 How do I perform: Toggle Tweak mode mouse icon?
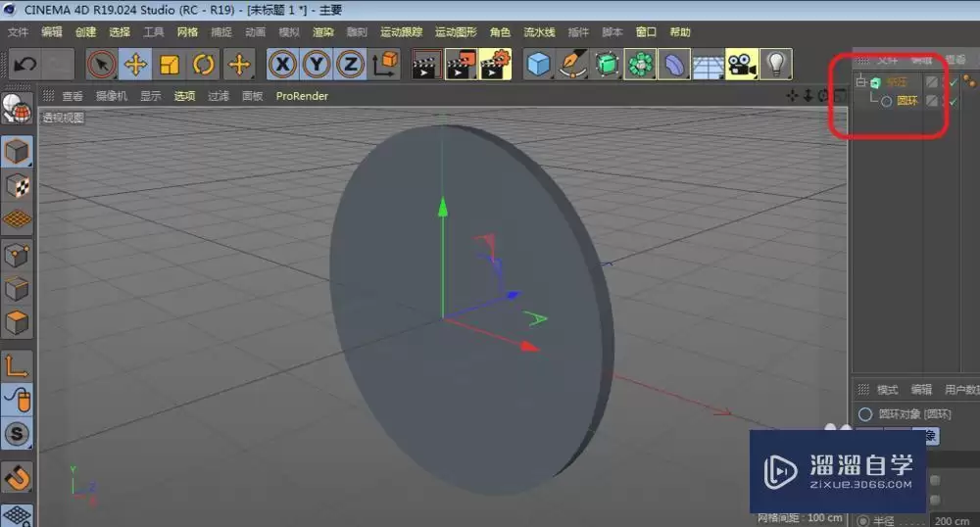(17, 401)
